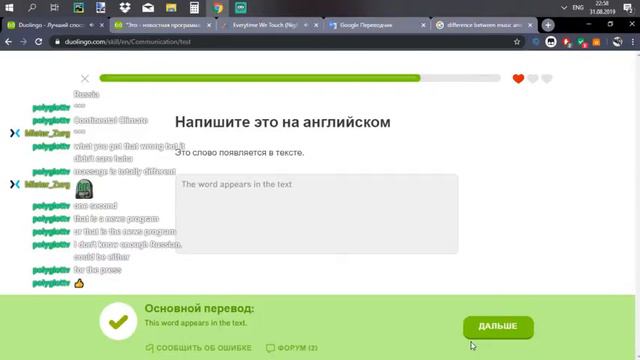
Task: Open the Windows Start menu
Action: pyautogui.click(x=9, y=8)
